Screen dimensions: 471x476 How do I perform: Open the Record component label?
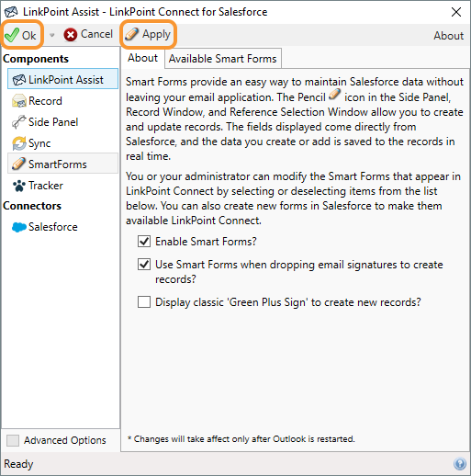click(45, 101)
